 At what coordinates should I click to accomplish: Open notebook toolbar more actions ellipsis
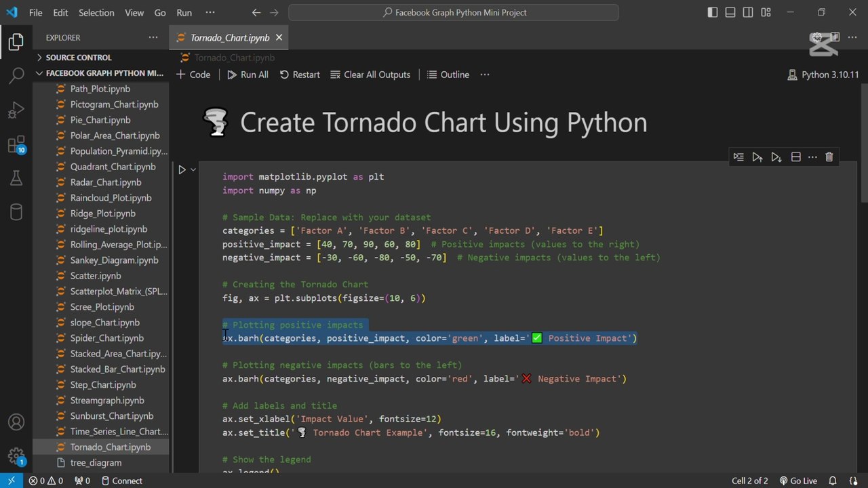(x=485, y=75)
